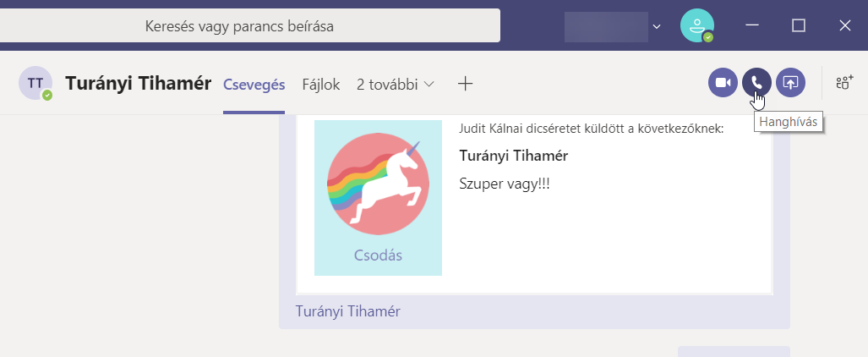
Task: Maximize the Teams window
Action: tap(798, 25)
